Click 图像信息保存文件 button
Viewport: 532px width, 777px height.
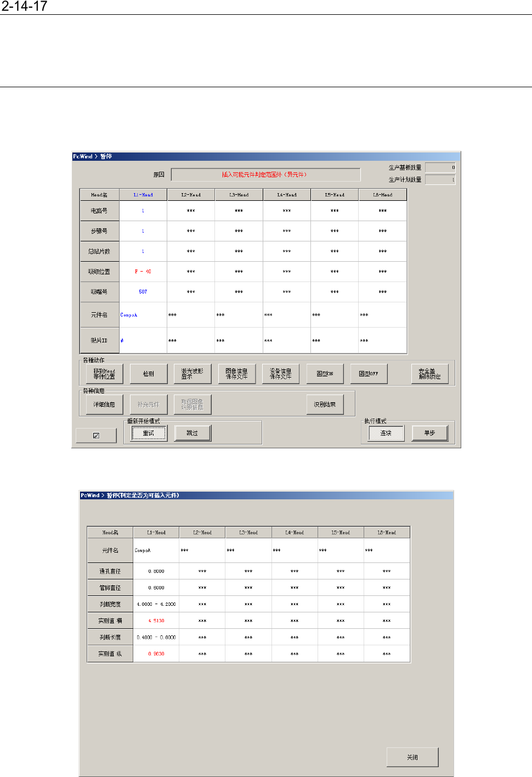click(x=236, y=374)
